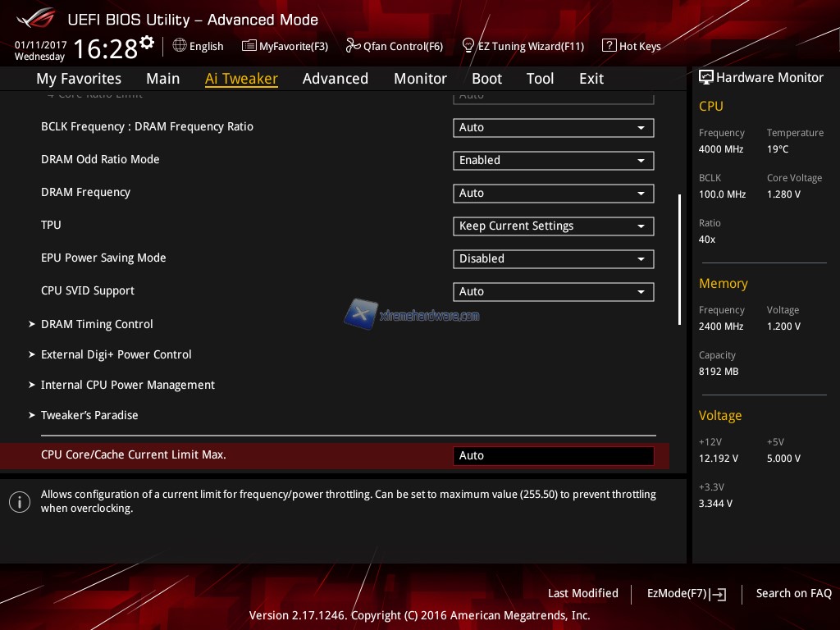840x630 pixels.
Task: Switch to EzMode(F7) view
Action: point(686,594)
